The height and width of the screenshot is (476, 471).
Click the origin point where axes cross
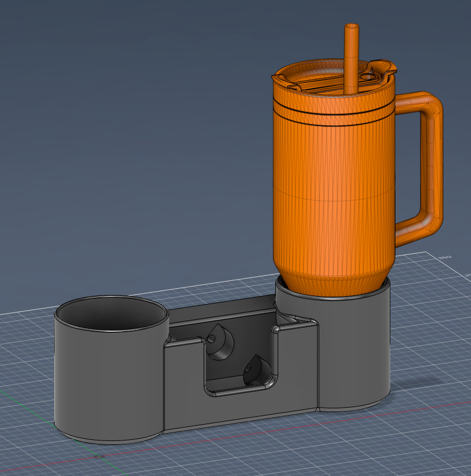99,456
